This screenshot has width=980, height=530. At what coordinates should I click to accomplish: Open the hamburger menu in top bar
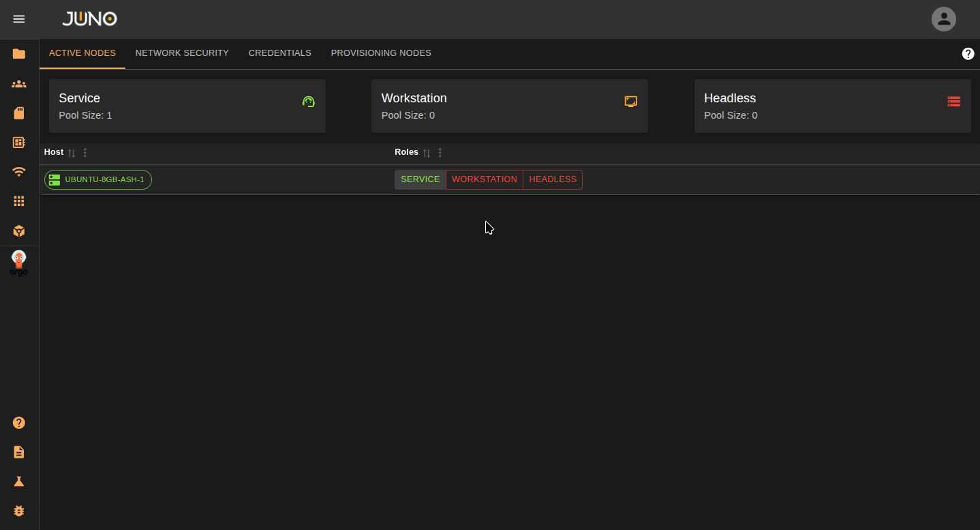coord(19,19)
